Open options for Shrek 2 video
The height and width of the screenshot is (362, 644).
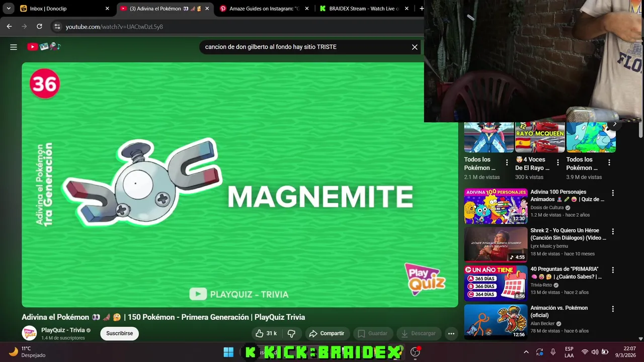click(613, 231)
